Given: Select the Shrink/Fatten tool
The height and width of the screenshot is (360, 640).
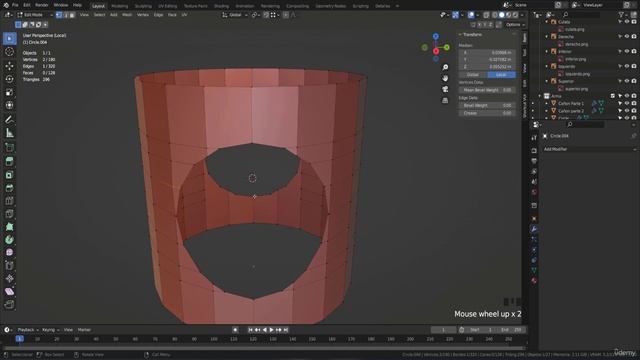Looking at the screenshot, I should pyautogui.click(x=9, y=279).
